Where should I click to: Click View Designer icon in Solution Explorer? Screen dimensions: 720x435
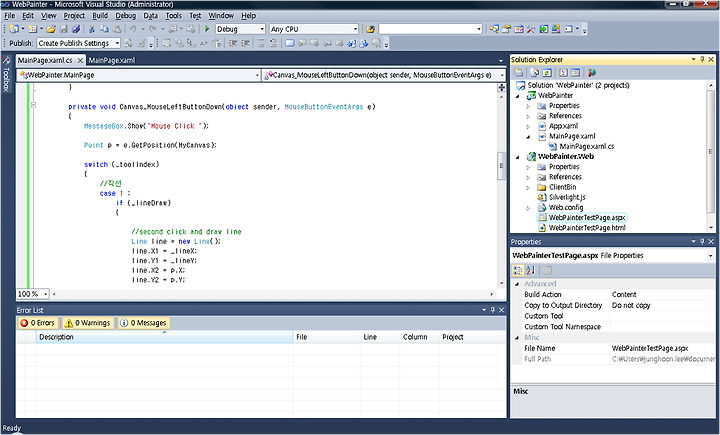575,73
